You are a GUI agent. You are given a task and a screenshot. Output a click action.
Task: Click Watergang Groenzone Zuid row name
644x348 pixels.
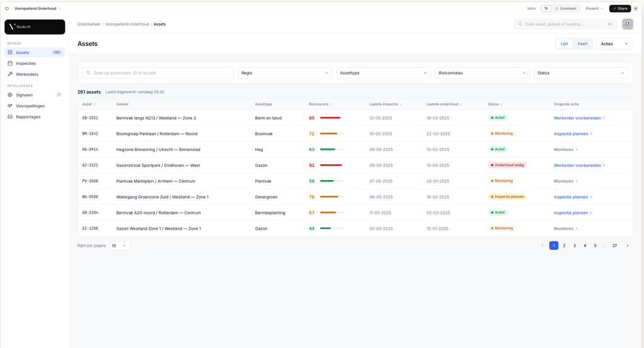coord(162,197)
